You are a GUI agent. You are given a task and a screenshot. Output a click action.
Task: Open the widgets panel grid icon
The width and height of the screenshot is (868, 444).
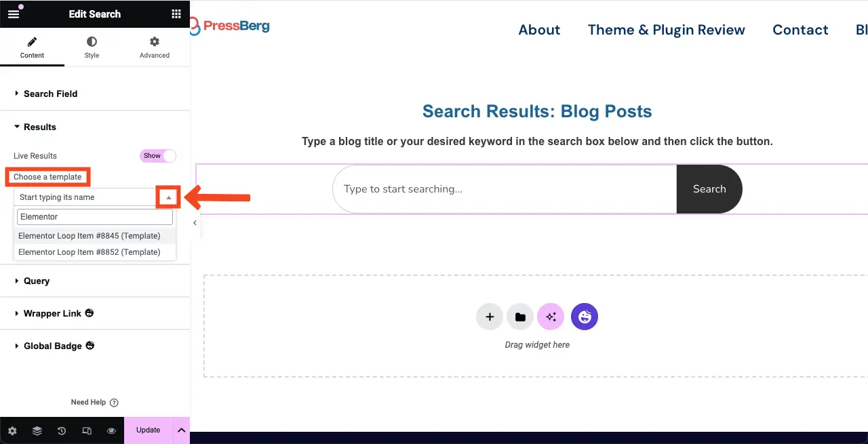point(176,14)
